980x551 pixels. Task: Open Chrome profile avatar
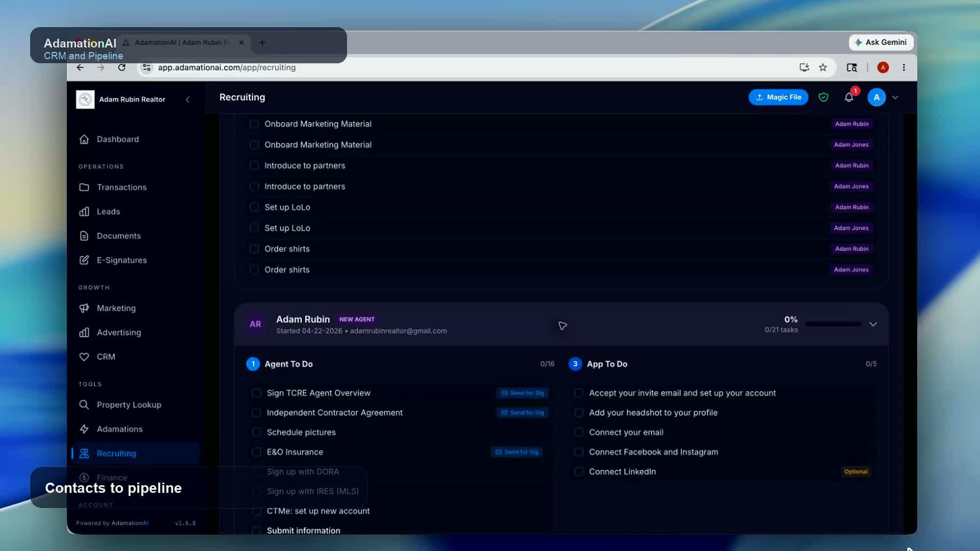[x=883, y=67]
